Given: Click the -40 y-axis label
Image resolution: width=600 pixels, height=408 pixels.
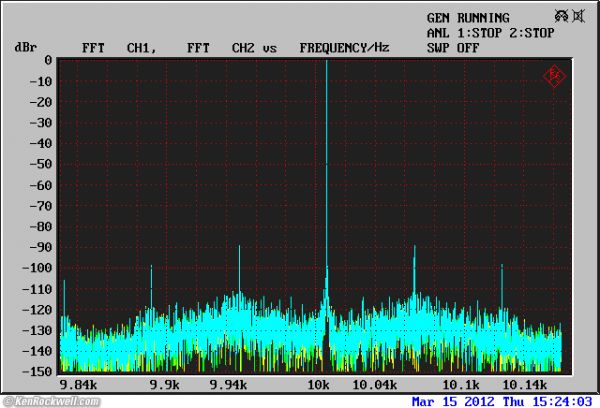Looking at the screenshot, I should pos(40,144).
